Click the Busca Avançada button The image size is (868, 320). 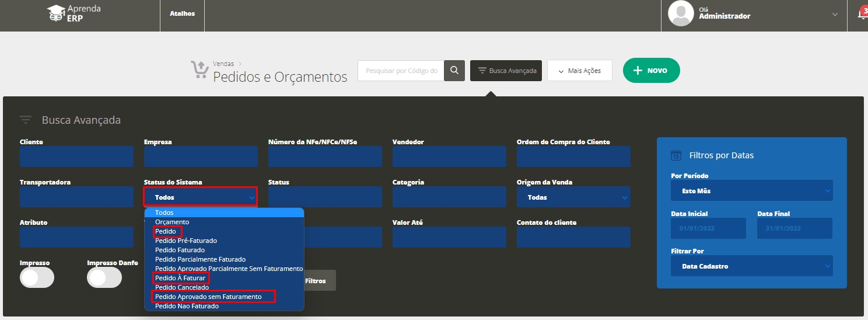point(506,71)
